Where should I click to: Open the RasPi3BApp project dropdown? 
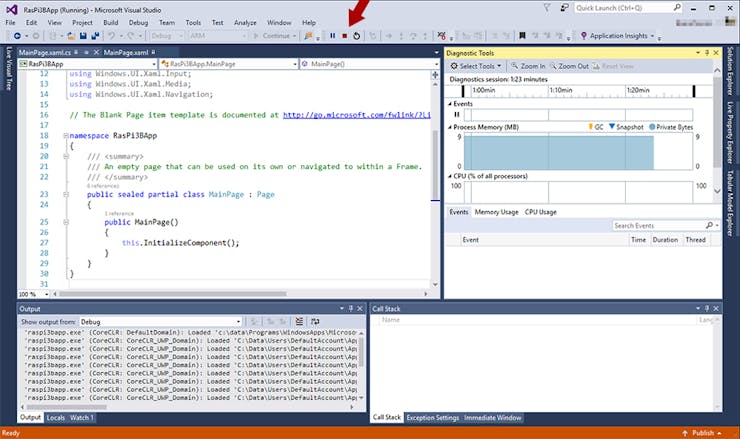point(154,64)
